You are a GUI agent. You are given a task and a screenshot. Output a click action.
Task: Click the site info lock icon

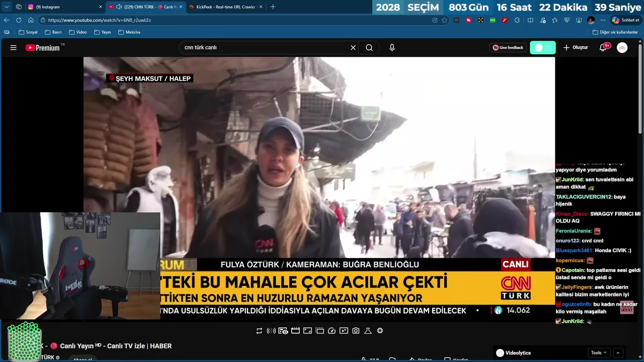pyautogui.click(x=43, y=20)
